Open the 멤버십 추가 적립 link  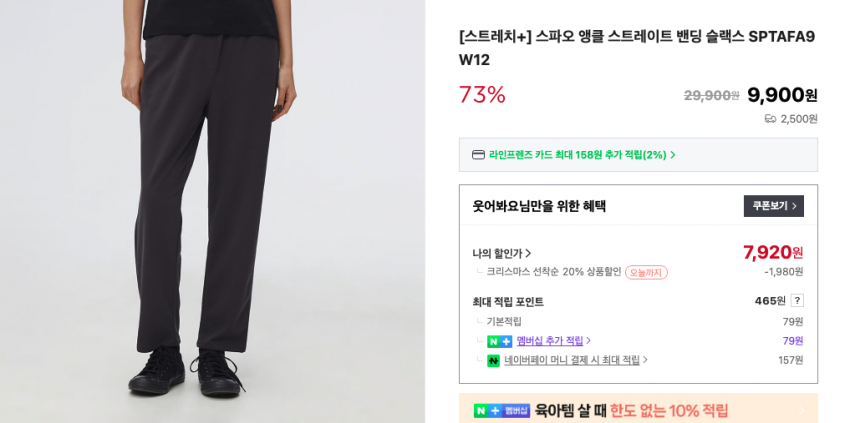550,341
